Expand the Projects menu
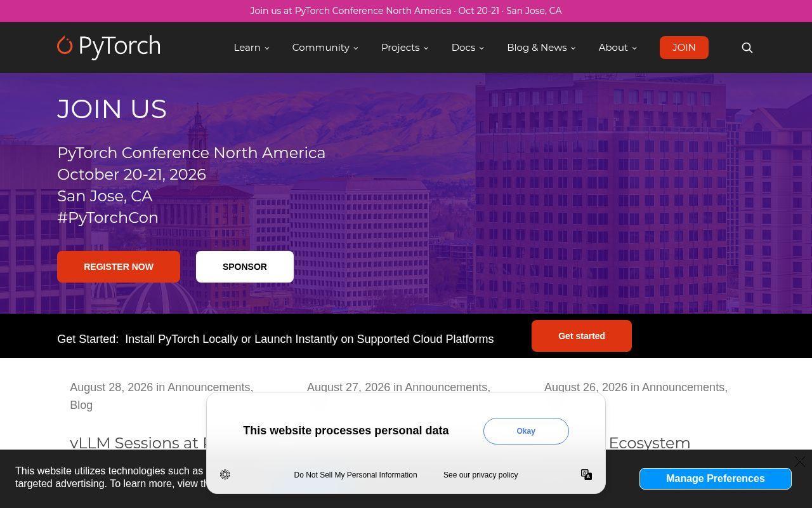The image size is (812, 508). (x=405, y=48)
